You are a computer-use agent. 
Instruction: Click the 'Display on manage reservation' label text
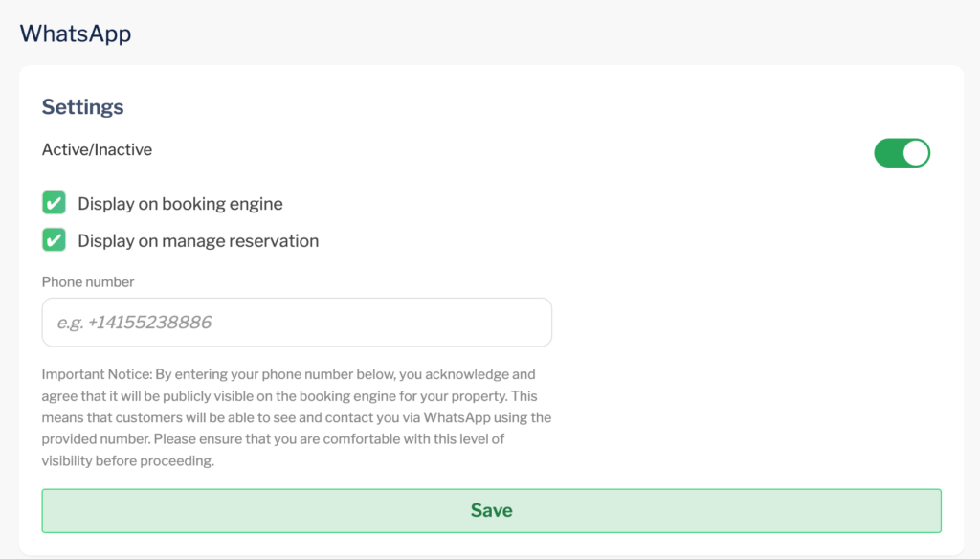pyautogui.click(x=198, y=241)
